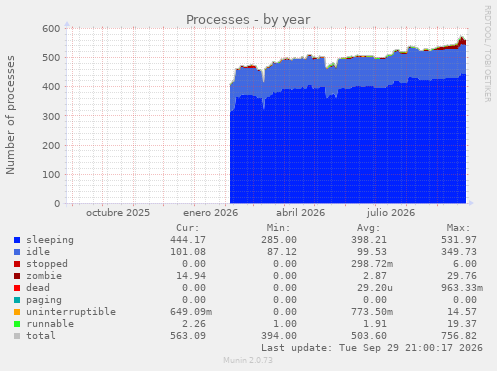Click the 'uninterruptible' legend label
The width and height of the screenshot is (497, 371).
pos(71,312)
